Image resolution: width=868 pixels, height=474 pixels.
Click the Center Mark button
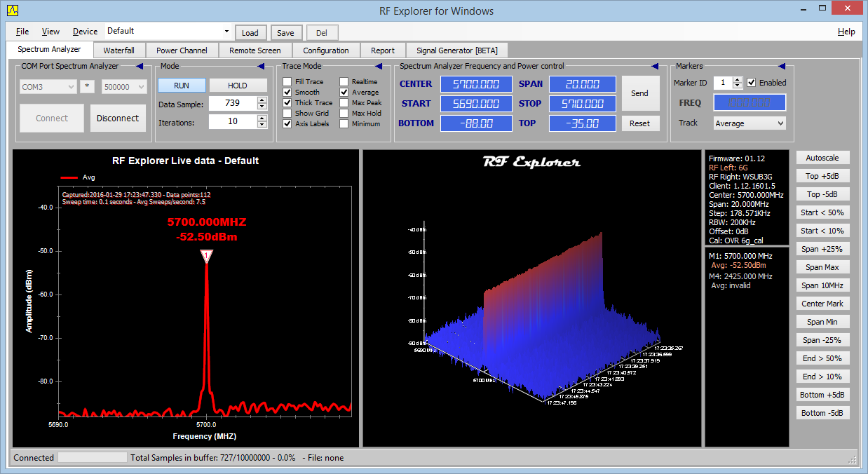(x=822, y=304)
